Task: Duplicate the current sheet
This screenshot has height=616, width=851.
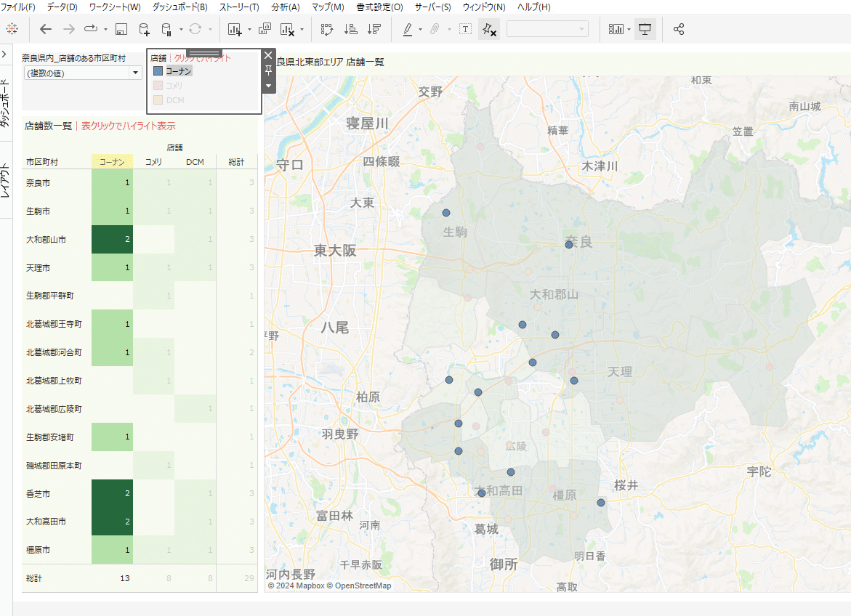Action: [x=265, y=29]
